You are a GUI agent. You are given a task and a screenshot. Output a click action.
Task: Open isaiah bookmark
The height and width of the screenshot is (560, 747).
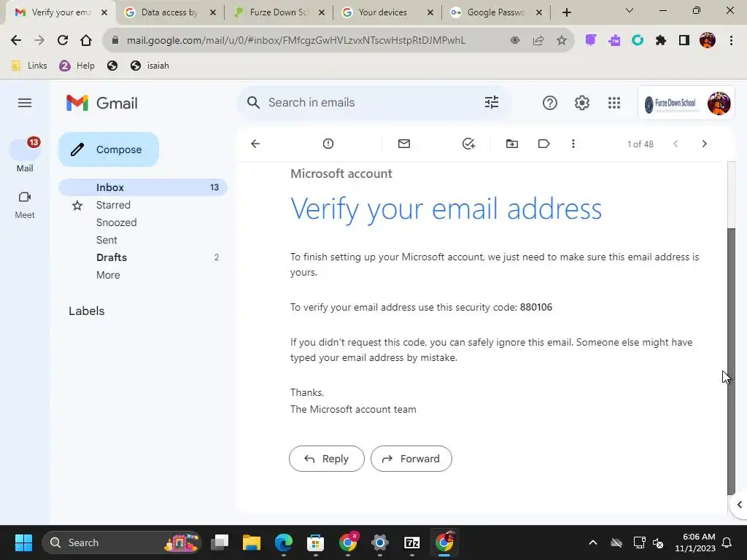[x=150, y=66]
